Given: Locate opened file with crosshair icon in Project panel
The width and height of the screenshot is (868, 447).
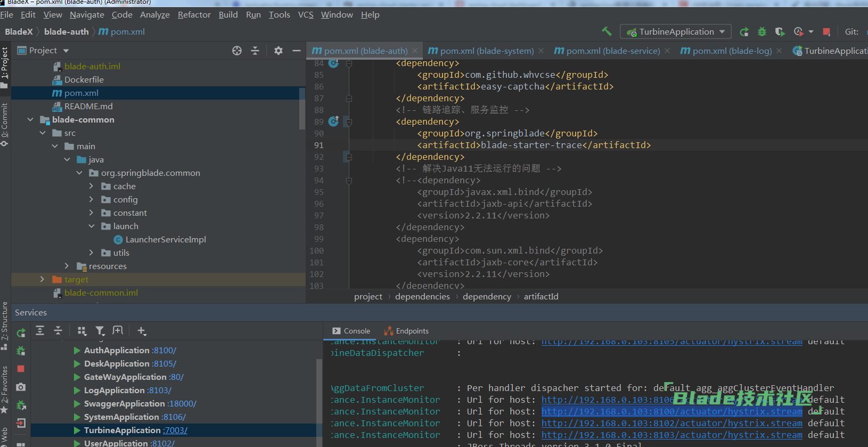Looking at the screenshot, I should click(237, 51).
